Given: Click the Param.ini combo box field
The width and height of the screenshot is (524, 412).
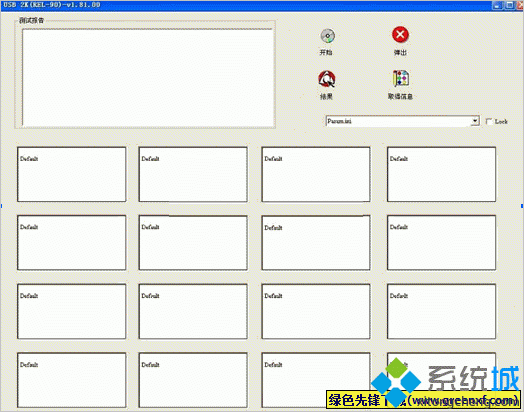Looking at the screenshot, I should (402, 121).
